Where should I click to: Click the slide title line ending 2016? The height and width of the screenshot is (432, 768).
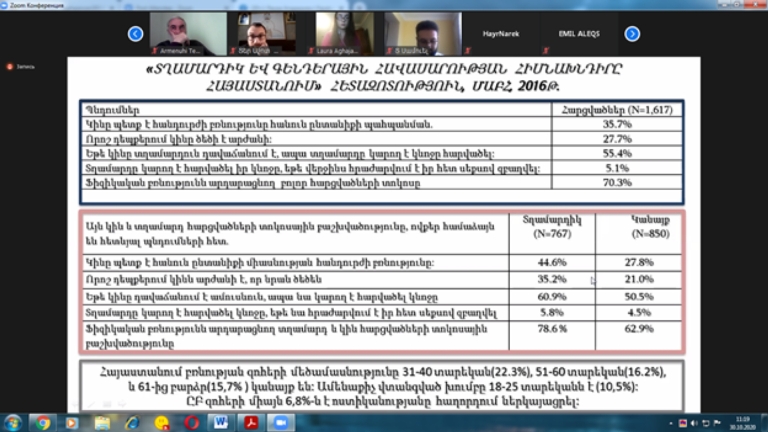tap(383, 86)
